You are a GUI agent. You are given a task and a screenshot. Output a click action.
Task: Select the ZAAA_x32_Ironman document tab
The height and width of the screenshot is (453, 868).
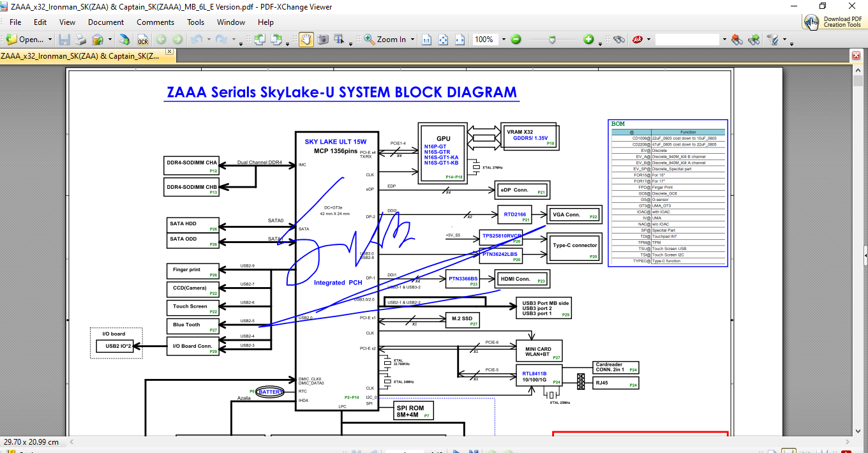(80, 56)
